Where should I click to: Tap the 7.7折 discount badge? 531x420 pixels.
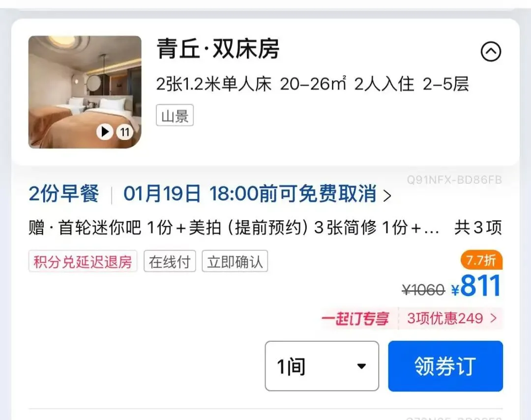[481, 260]
